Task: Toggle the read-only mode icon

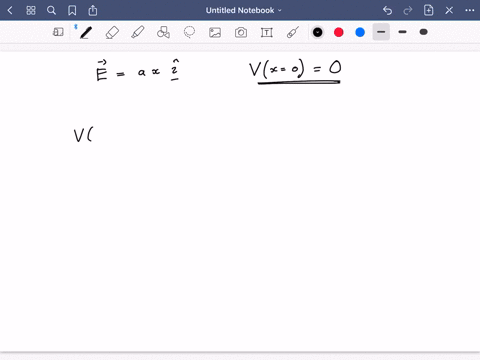Action: pyautogui.click(x=58, y=32)
